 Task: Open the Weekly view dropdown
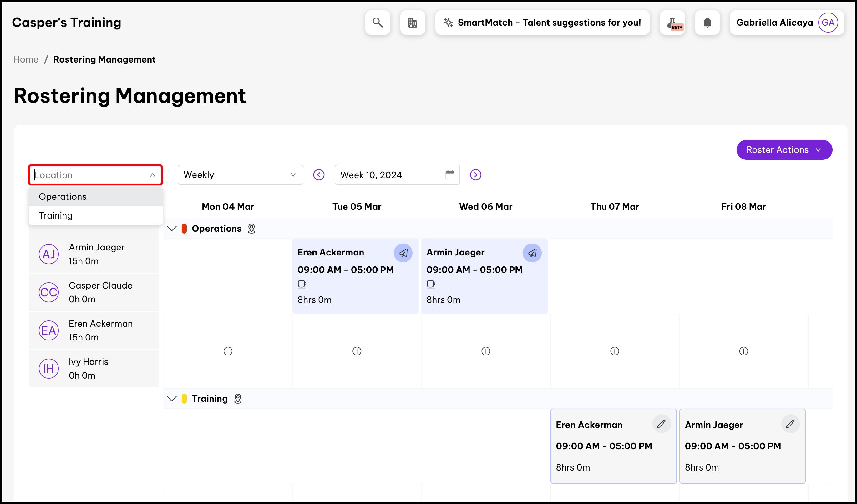240,175
